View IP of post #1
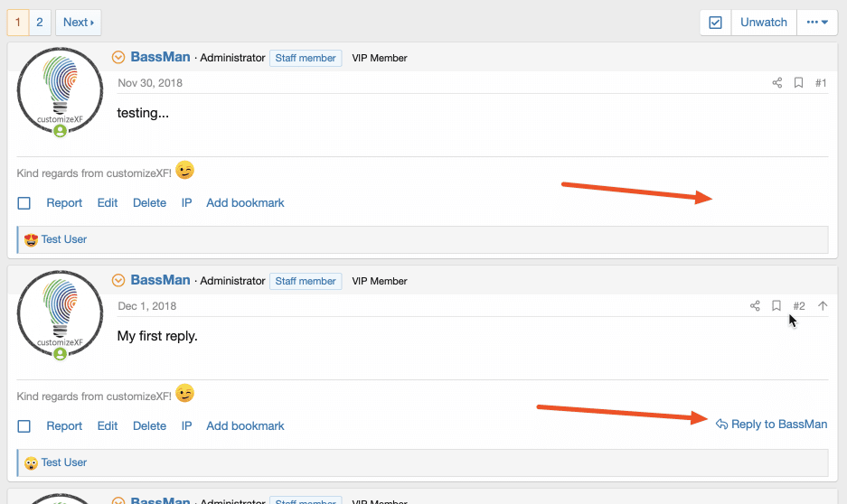847x504 pixels. click(x=186, y=203)
